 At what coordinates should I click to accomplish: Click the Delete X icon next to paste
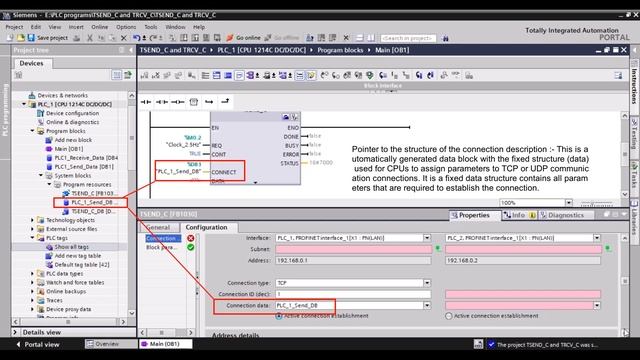click(124, 38)
